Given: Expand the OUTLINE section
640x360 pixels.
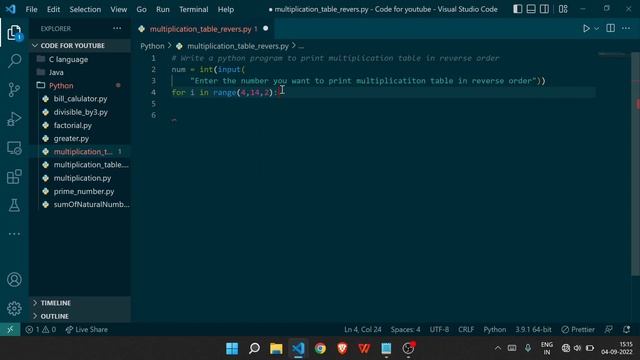Looking at the screenshot, I should [x=80, y=316].
